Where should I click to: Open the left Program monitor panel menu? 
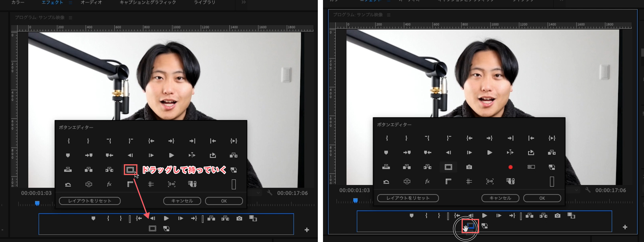click(70, 18)
